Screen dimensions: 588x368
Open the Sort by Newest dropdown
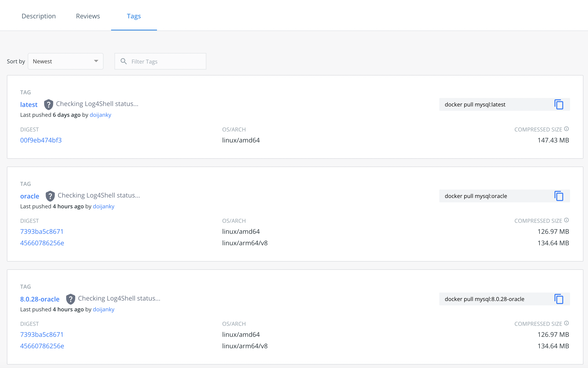(x=65, y=61)
